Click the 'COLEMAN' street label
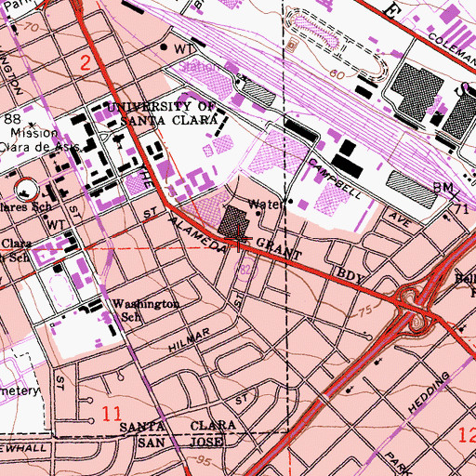The width and height of the screenshot is (476, 476). (452, 49)
